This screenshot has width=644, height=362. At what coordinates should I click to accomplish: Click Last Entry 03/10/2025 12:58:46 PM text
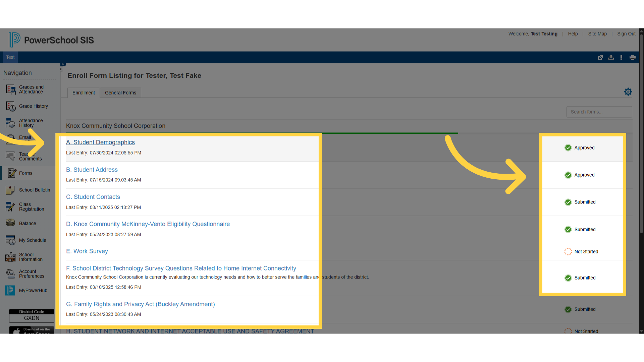tap(104, 287)
